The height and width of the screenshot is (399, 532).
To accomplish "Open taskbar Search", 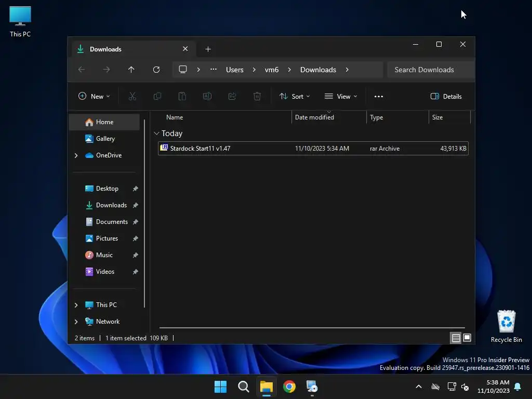I will tap(244, 387).
